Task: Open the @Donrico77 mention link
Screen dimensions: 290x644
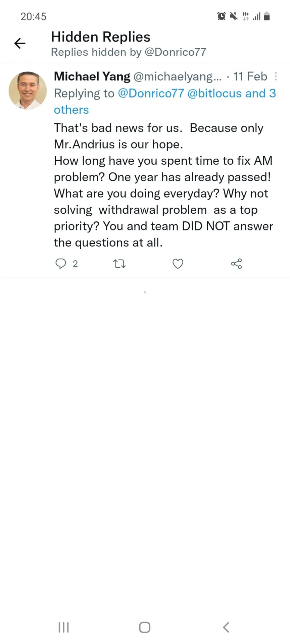Action: click(151, 93)
